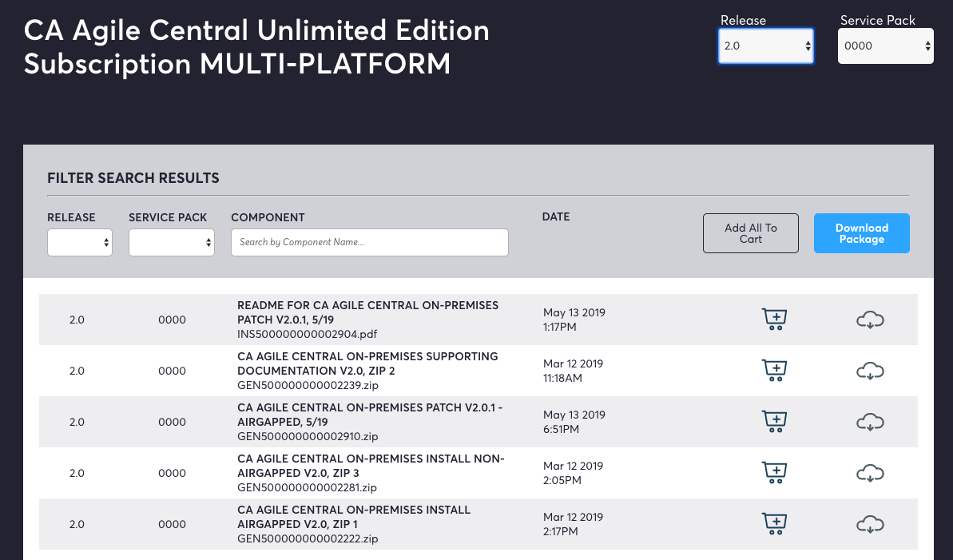The height and width of the screenshot is (560, 953).
Task: Expand the RELEASE filter dropdown
Action: [x=80, y=243]
